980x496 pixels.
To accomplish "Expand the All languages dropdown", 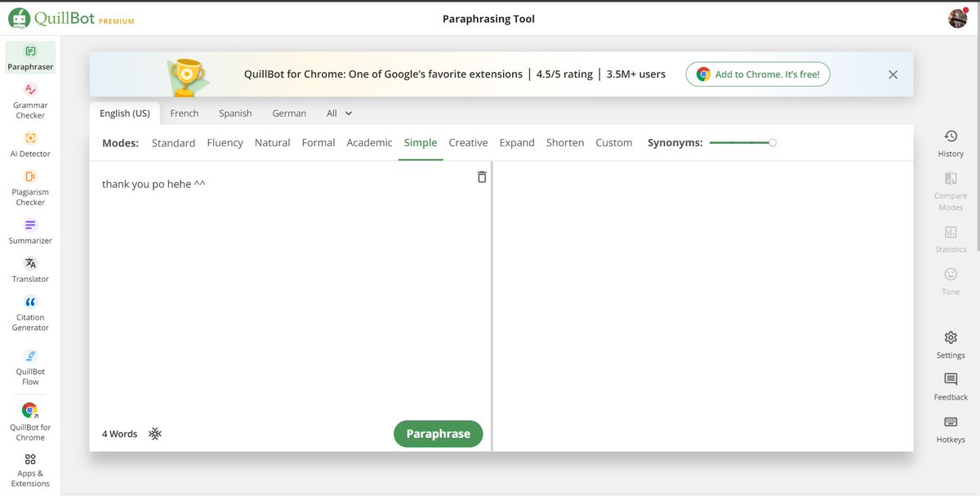I will coord(339,114).
